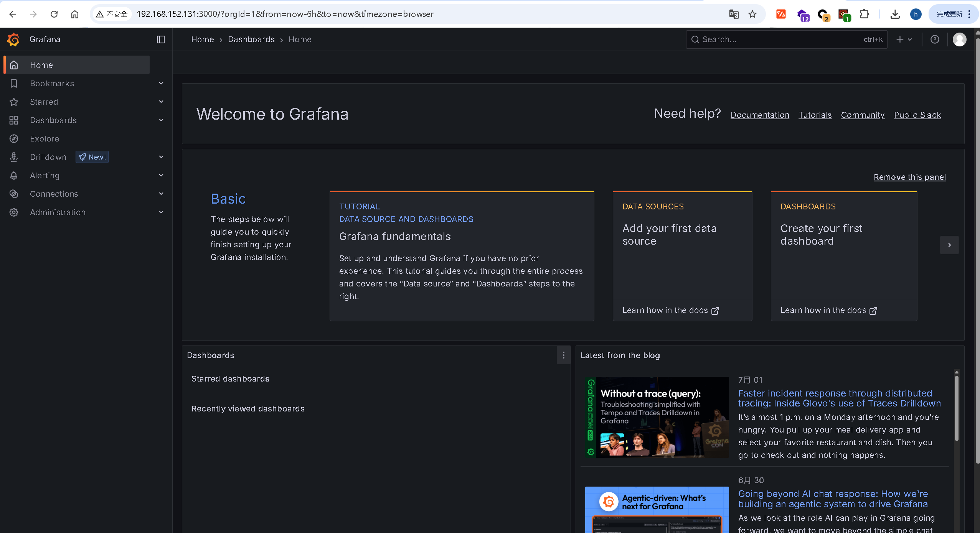The height and width of the screenshot is (533, 980).
Task: Click Add your first data source card
Action: pyautogui.click(x=682, y=245)
